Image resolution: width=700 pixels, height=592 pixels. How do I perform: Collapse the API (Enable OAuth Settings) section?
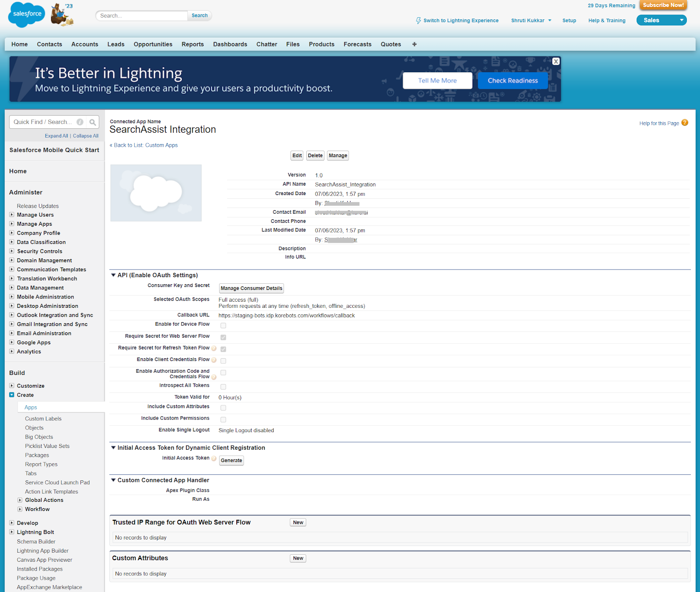point(113,275)
